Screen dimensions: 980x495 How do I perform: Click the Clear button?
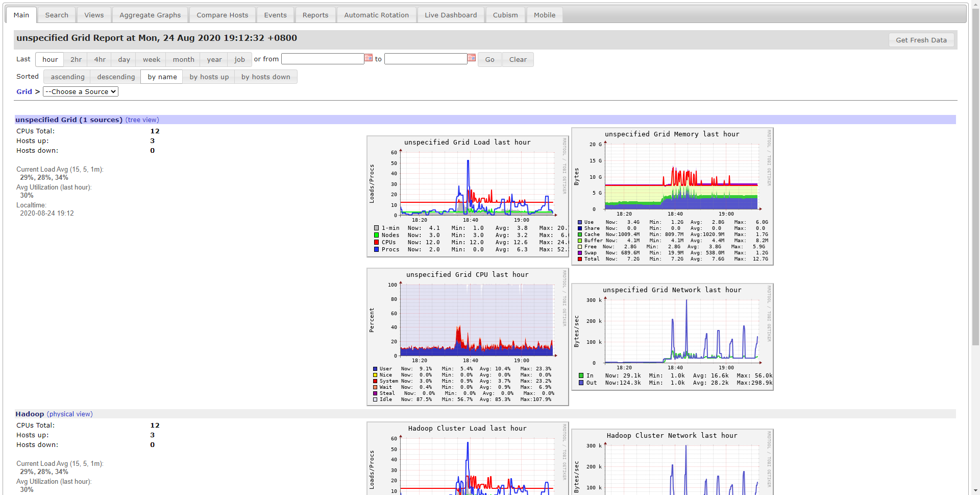[x=518, y=60]
